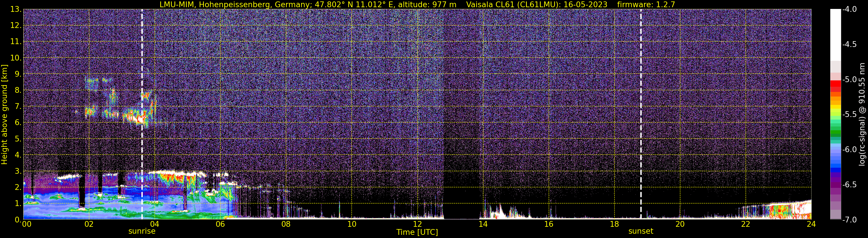Click the '1.' height tick label

tap(18, 204)
